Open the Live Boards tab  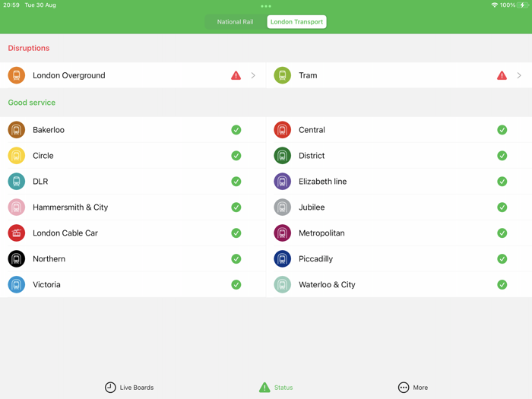click(x=129, y=388)
